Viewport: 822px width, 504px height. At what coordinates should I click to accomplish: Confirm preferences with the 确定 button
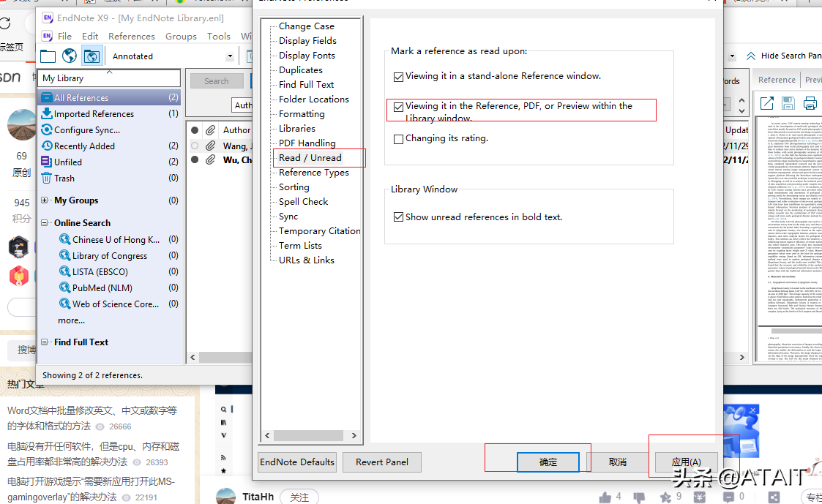point(548,462)
